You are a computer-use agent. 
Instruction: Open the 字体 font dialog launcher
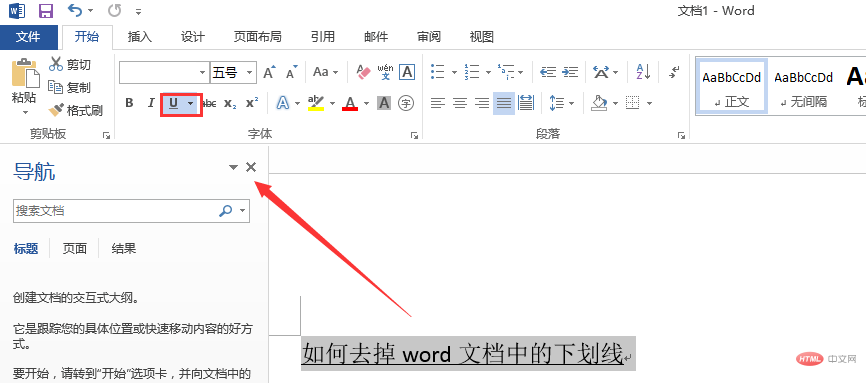pyautogui.click(x=414, y=135)
